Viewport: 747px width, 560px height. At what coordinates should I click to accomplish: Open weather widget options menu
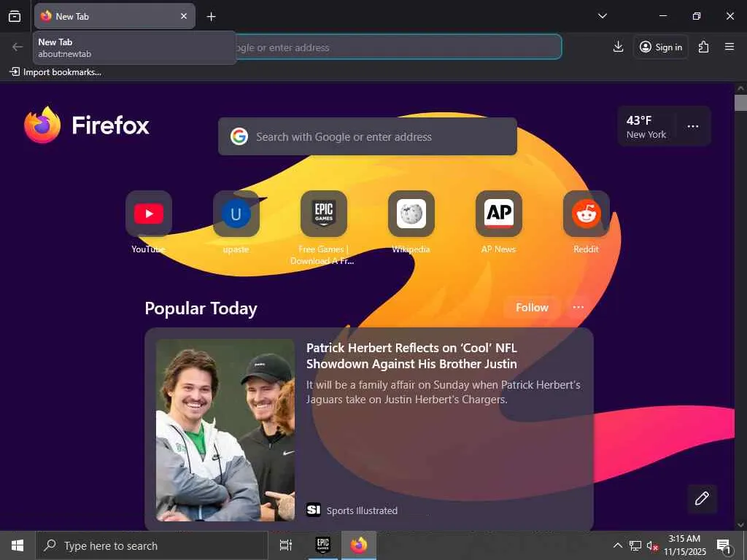point(693,126)
